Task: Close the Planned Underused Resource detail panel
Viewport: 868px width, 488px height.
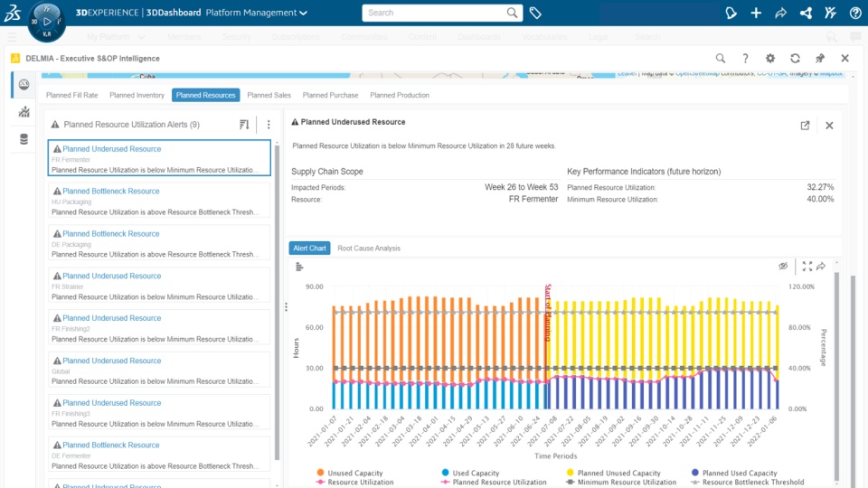Action: point(829,126)
